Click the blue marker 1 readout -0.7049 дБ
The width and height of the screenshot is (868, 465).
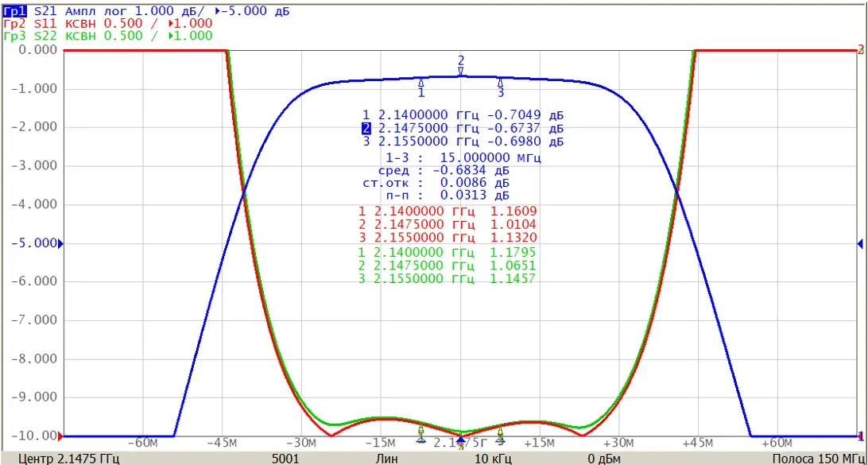click(x=525, y=115)
